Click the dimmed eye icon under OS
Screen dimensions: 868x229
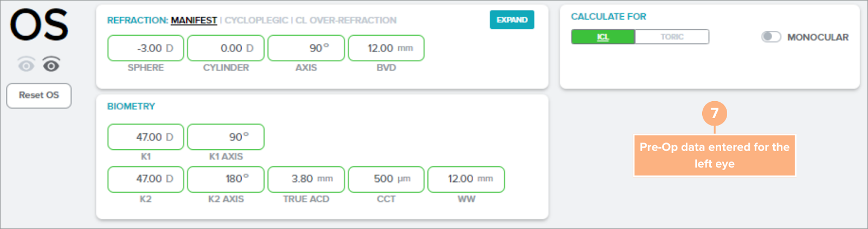pyautogui.click(x=26, y=66)
